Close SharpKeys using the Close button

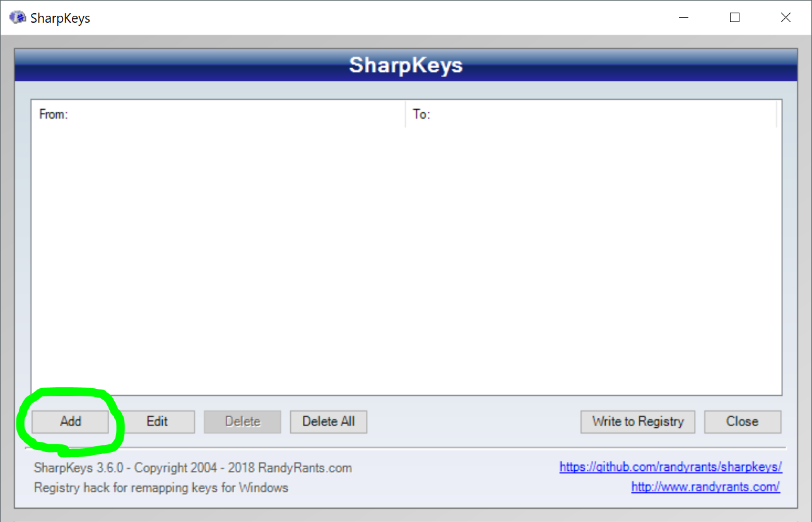tap(742, 422)
